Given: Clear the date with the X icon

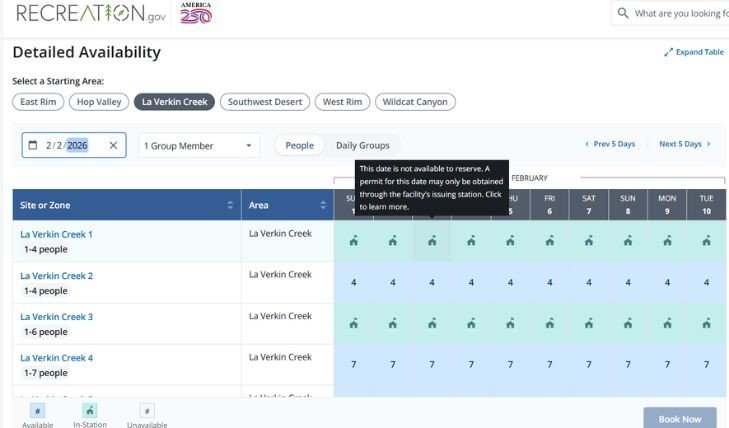Looking at the screenshot, I should 113,146.
